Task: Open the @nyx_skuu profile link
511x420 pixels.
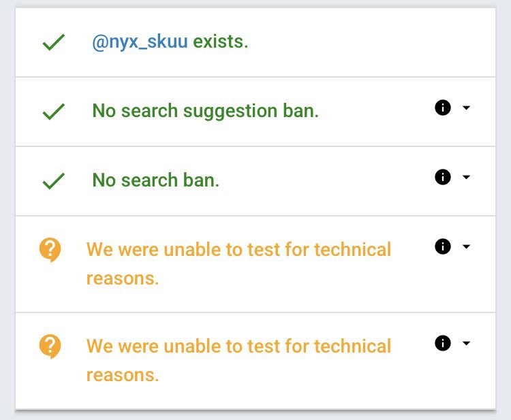Action: (x=140, y=42)
